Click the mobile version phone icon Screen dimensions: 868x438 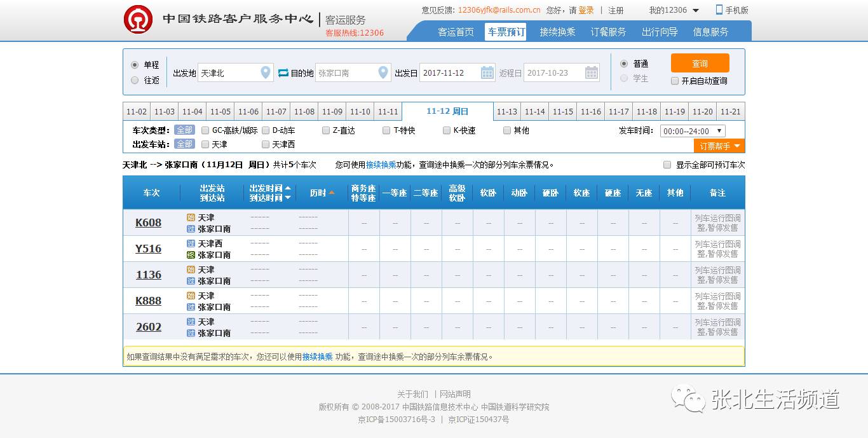pos(719,10)
